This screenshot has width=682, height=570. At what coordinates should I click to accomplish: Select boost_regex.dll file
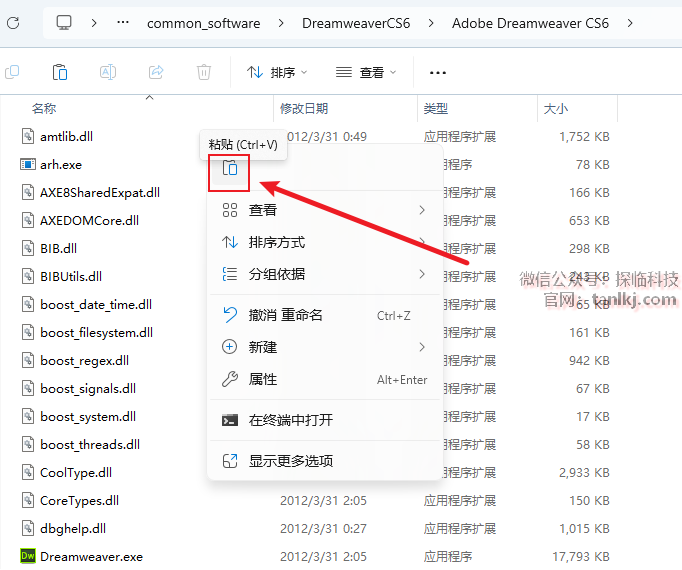(84, 360)
